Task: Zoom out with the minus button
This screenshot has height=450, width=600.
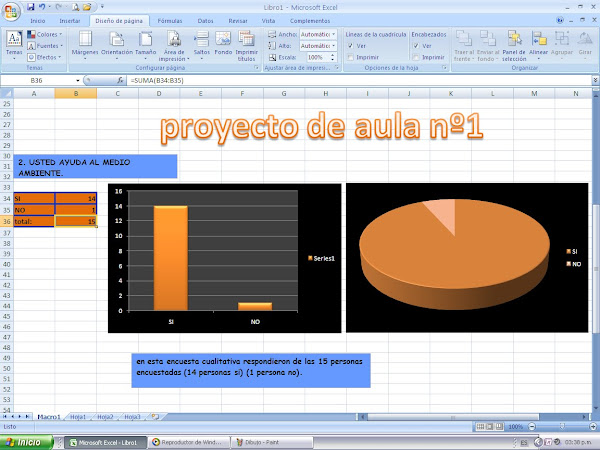Action: point(532,427)
